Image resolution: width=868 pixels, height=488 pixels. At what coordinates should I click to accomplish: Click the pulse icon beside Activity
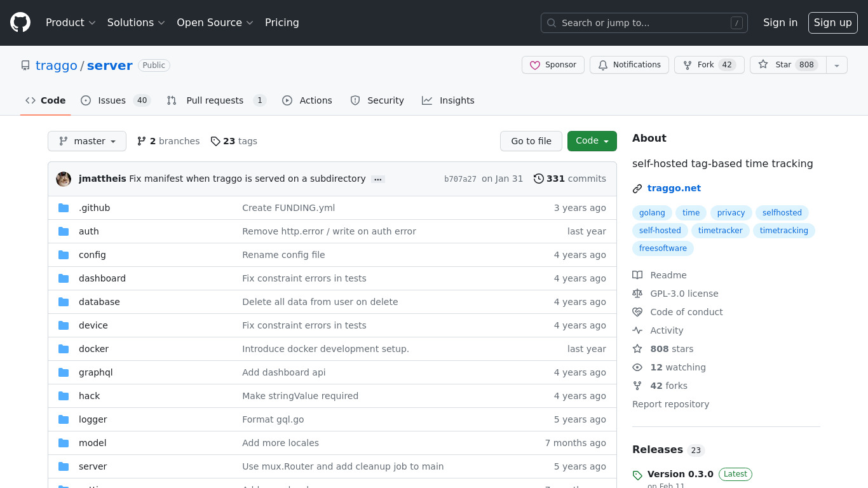click(637, 330)
